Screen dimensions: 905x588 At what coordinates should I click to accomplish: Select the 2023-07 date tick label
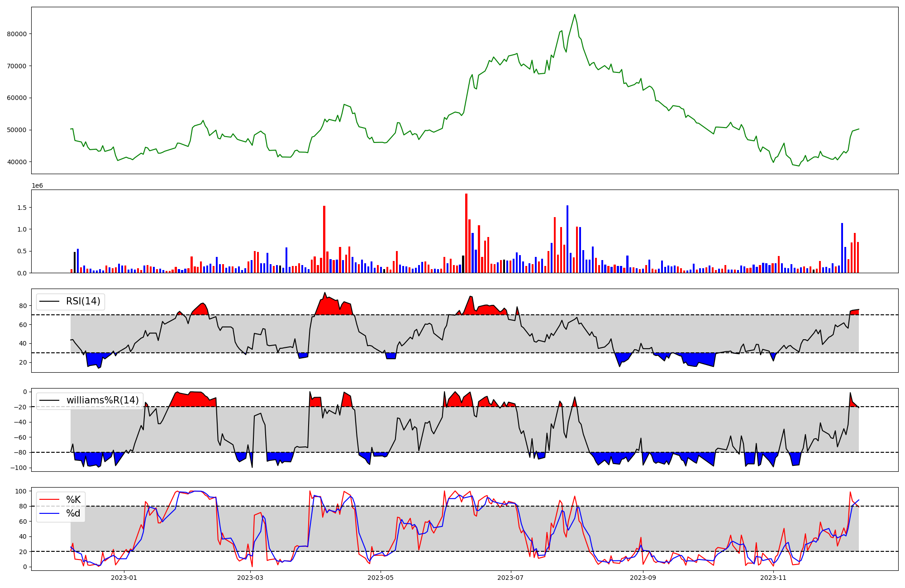click(x=511, y=578)
